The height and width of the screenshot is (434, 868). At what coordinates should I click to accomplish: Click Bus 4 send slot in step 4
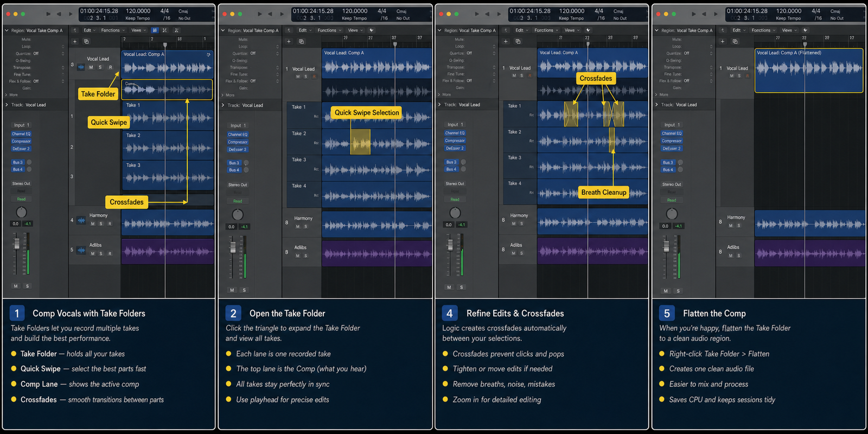451,169
